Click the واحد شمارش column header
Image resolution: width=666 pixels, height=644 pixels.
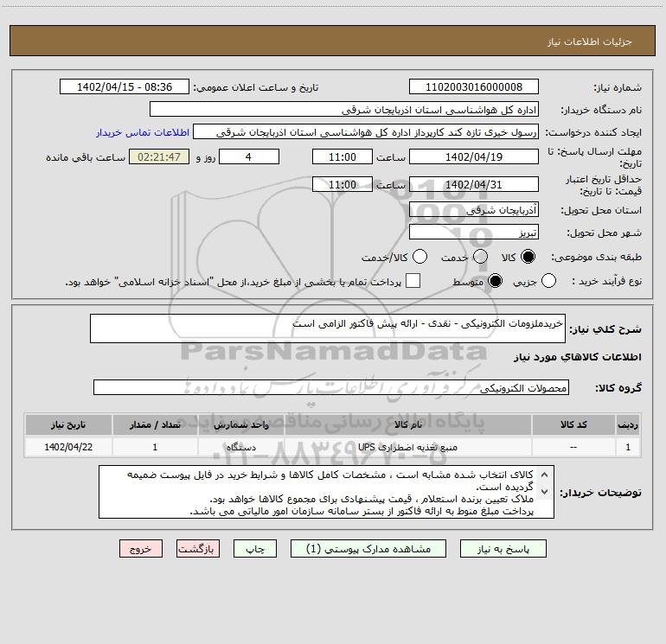pos(240,424)
